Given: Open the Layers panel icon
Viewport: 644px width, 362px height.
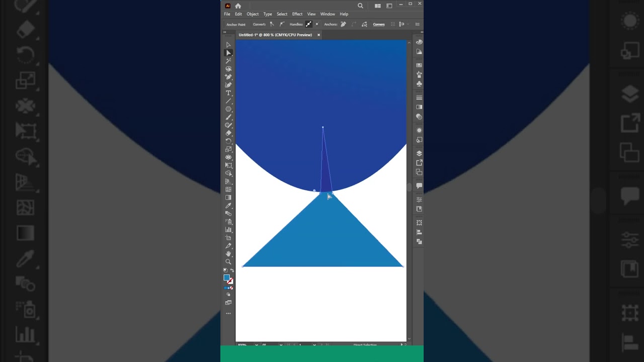Looking at the screenshot, I should click(419, 153).
